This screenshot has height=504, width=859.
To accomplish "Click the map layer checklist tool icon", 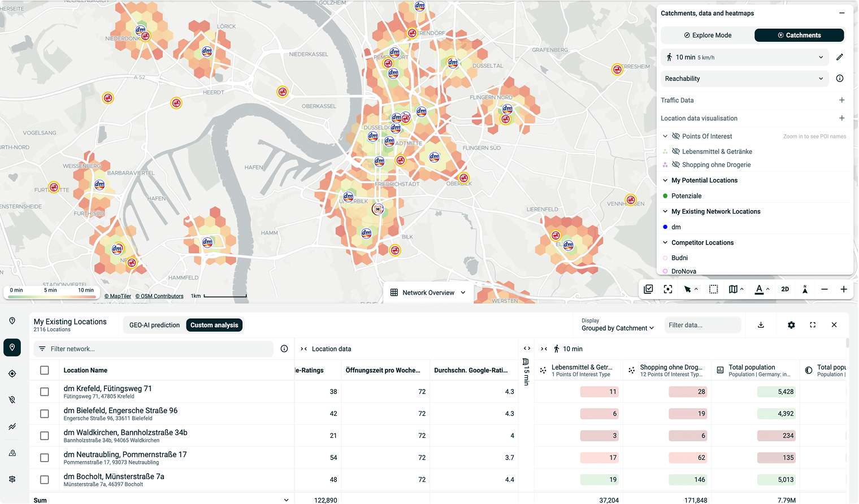I will 648,289.
